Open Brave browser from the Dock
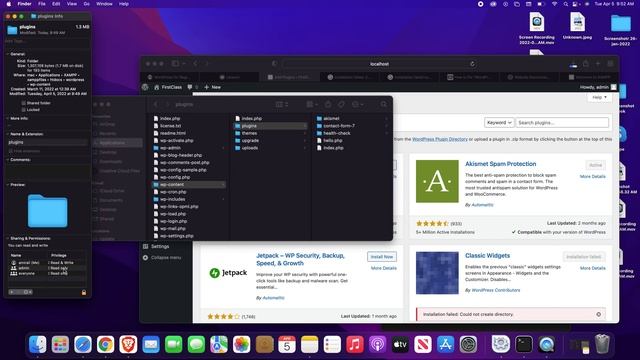The image size is (640, 360). click(x=128, y=344)
